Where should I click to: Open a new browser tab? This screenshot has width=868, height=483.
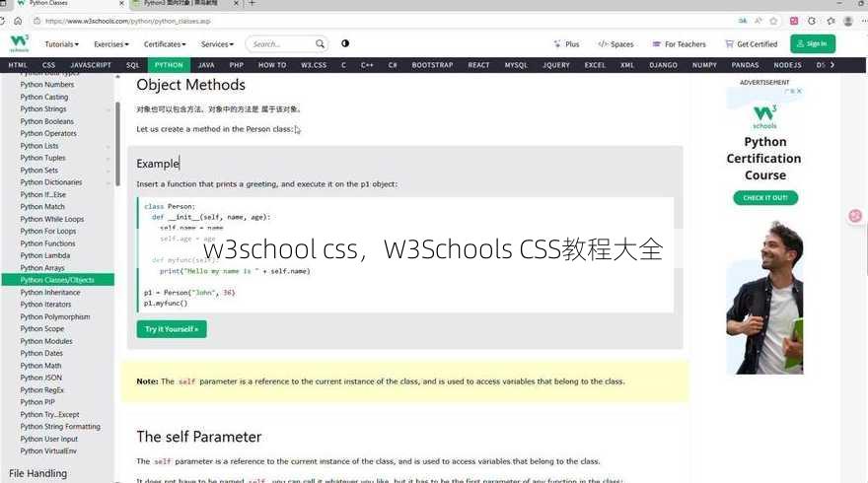tap(252, 3)
